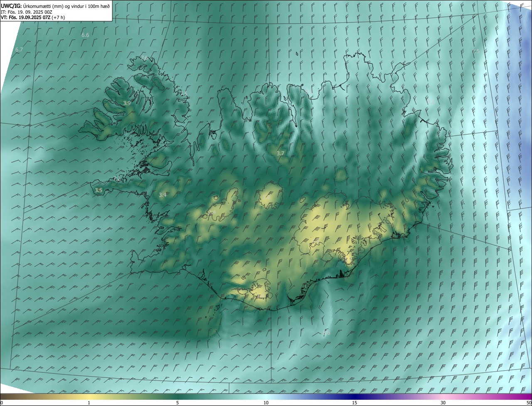Click the 'IT: Fös. 19. 09. 2025 00Z' line
The height and width of the screenshot is (406, 532).
(27, 12)
